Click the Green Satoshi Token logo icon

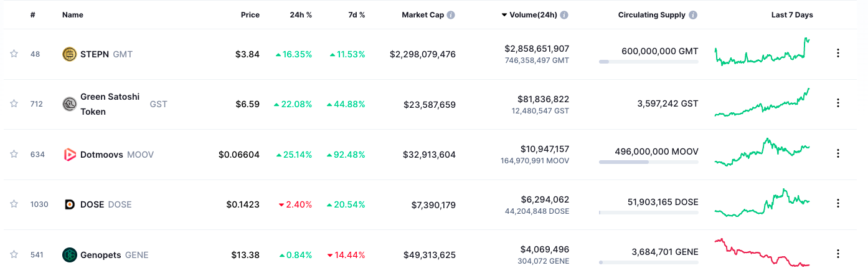point(70,104)
